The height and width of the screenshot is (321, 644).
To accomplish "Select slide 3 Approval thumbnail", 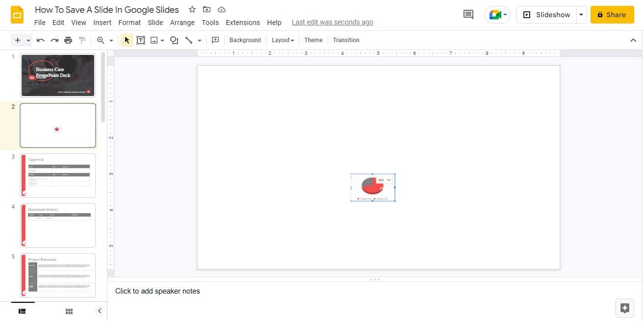I will (57, 175).
